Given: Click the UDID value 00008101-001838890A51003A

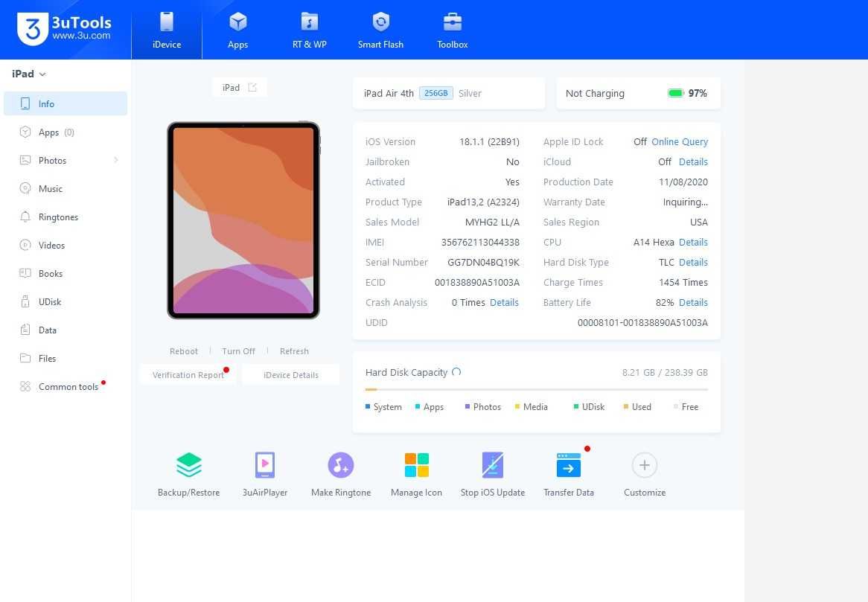Looking at the screenshot, I should 642,322.
